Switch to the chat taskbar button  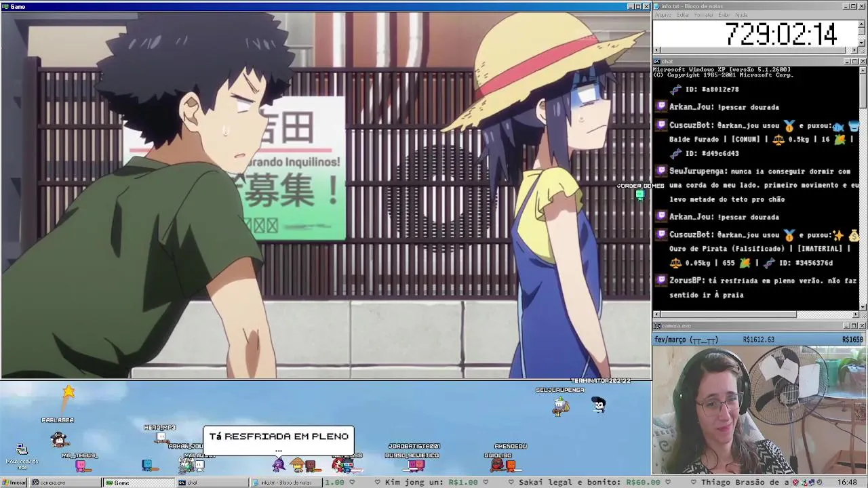coord(212,483)
